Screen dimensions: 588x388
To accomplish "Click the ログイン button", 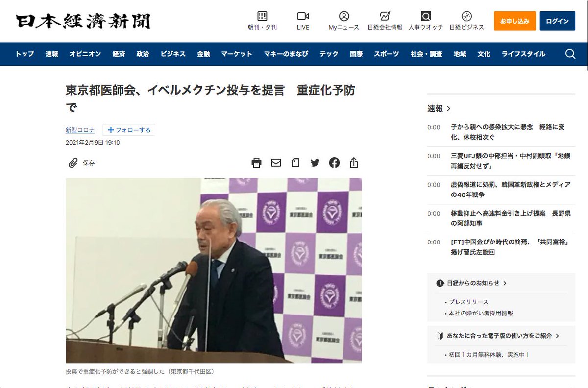I will [557, 21].
